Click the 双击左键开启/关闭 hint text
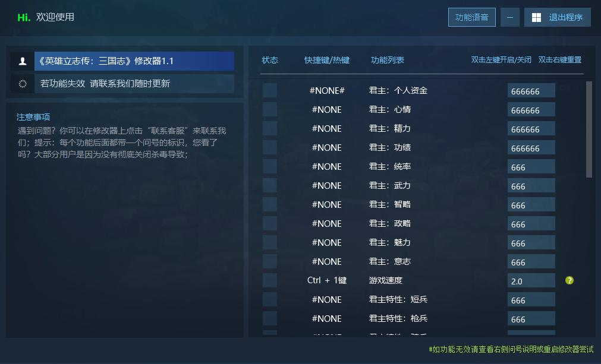 [501, 60]
